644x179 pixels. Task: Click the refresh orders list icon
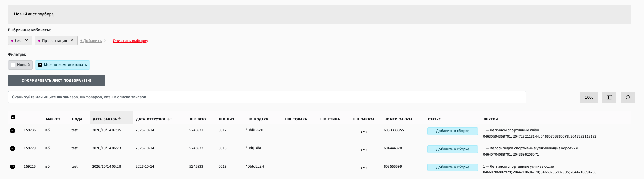tap(627, 97)
